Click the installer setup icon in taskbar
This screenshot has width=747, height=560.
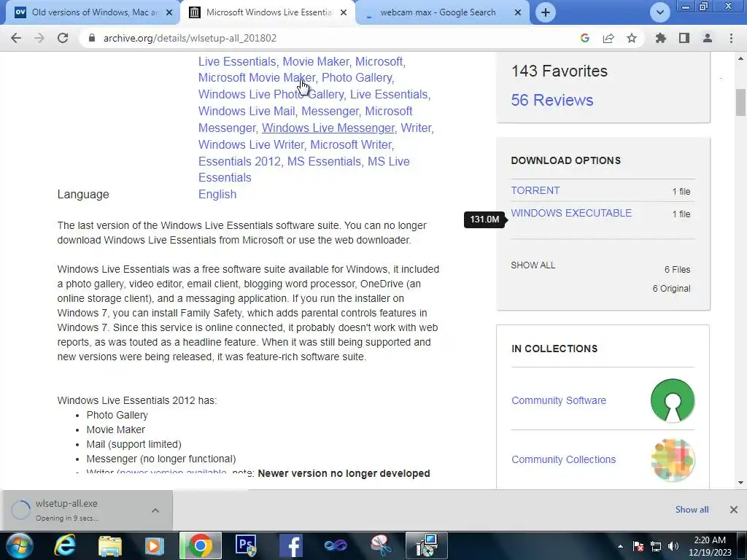tap(427, 545)
